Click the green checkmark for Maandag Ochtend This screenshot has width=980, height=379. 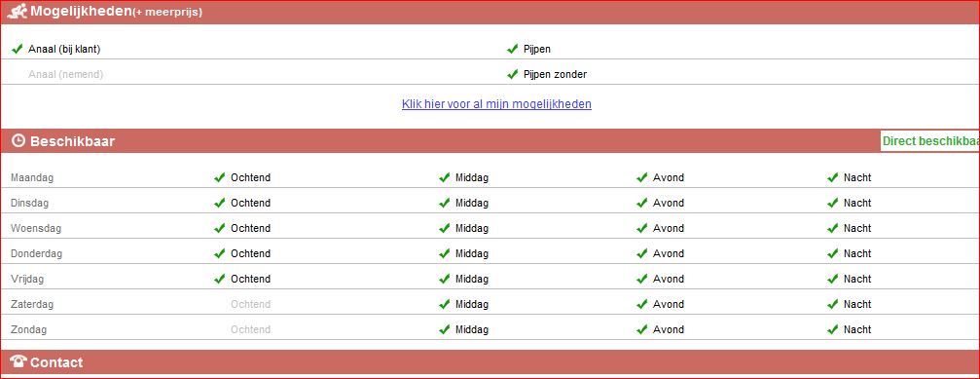pyautogui.click(x=219, y=177)
